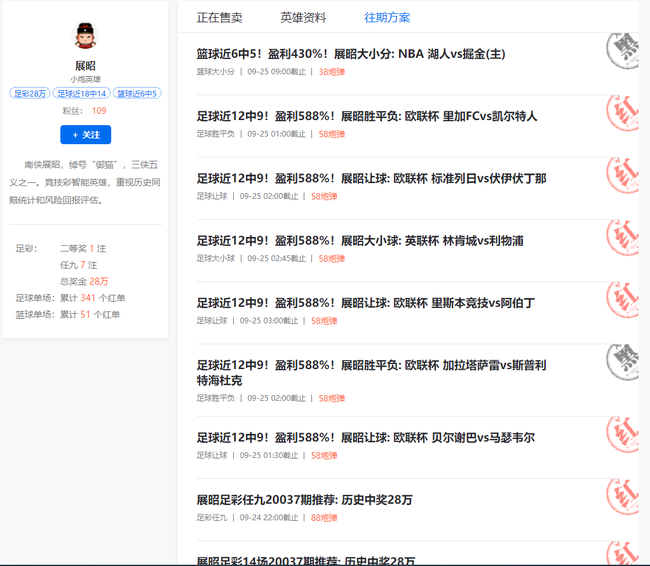Click the 展昭 name heading

coord(85,66)
